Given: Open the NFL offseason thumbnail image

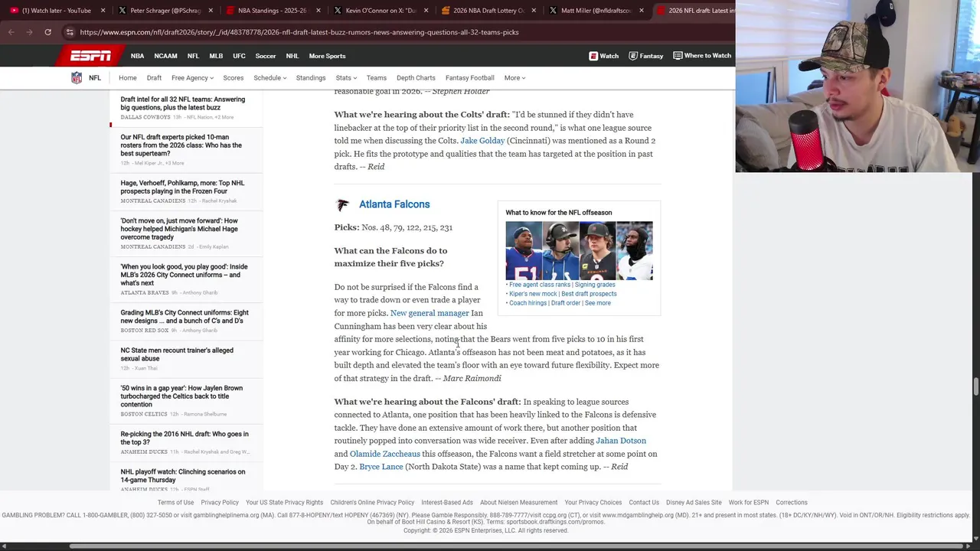Looking at the screenshot, I should [579, 251].
